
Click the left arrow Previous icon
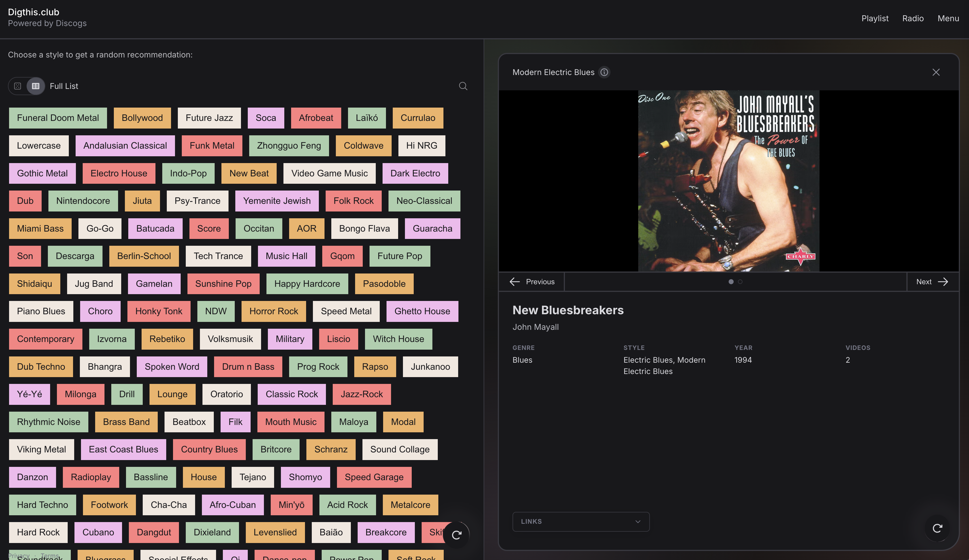tap(515, 282)
